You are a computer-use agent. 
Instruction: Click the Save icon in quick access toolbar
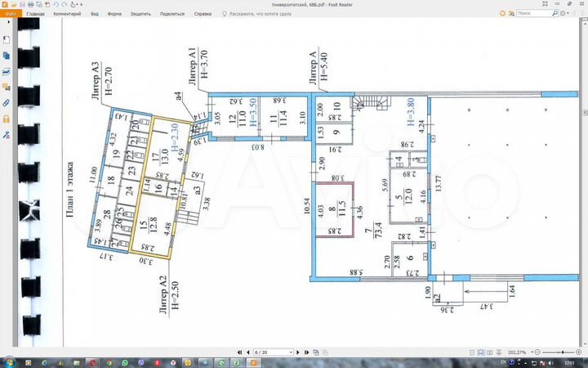tap(21, 5)
